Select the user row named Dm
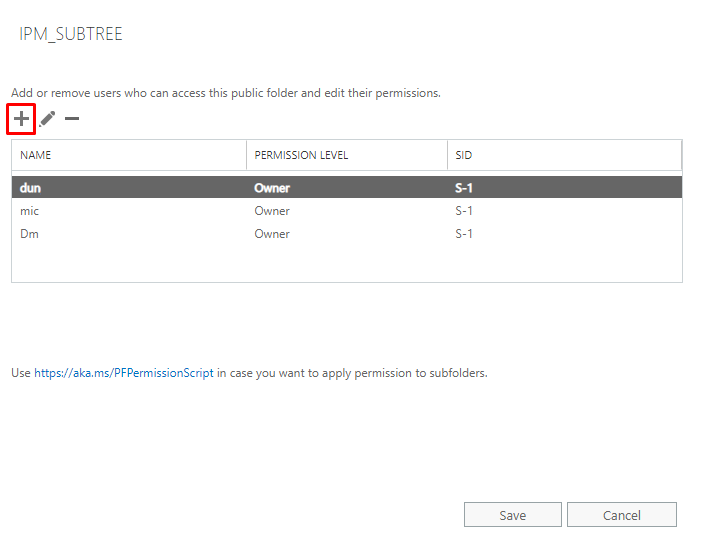This screenshot has width=708, height=559. tap(29, 234)
